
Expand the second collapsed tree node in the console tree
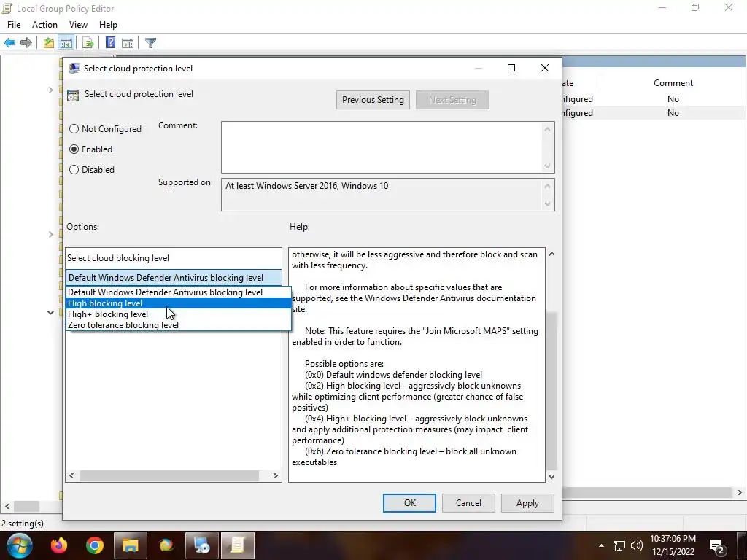[50, 234]
